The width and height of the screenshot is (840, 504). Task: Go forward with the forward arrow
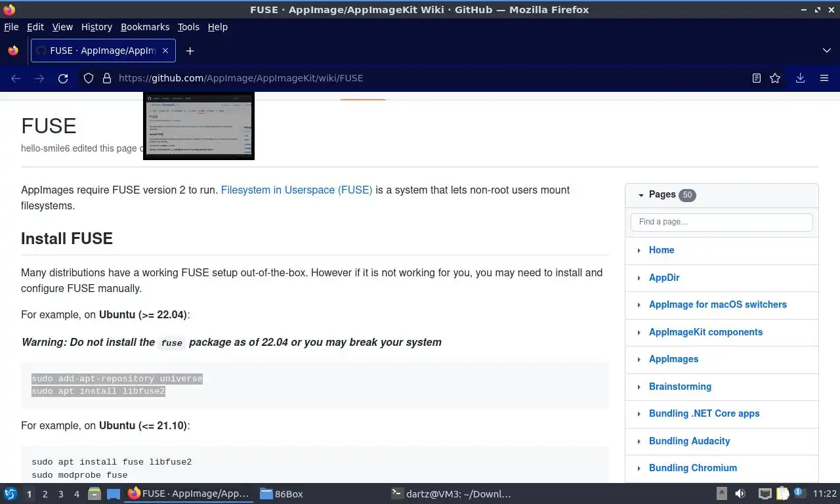point(39,78)
